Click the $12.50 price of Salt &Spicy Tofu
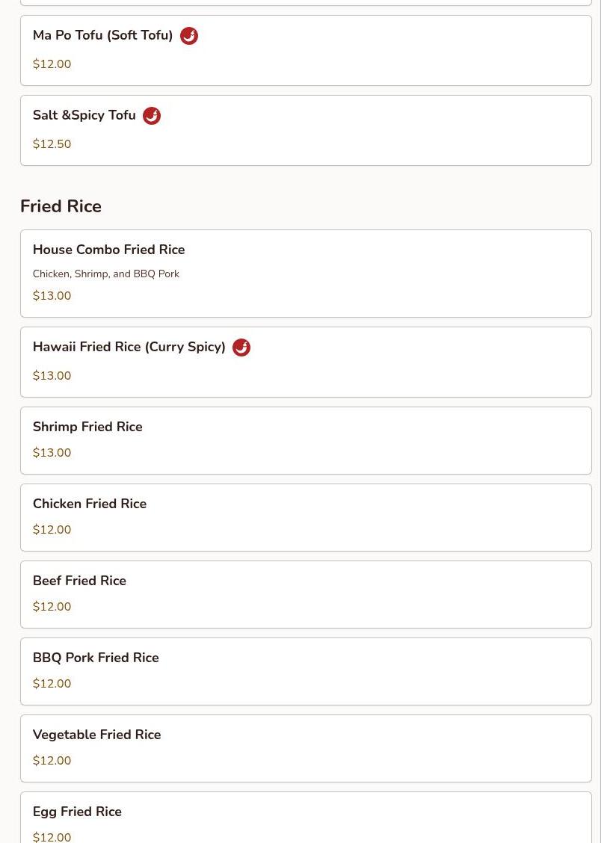616x843 pixels. (52, 144)
